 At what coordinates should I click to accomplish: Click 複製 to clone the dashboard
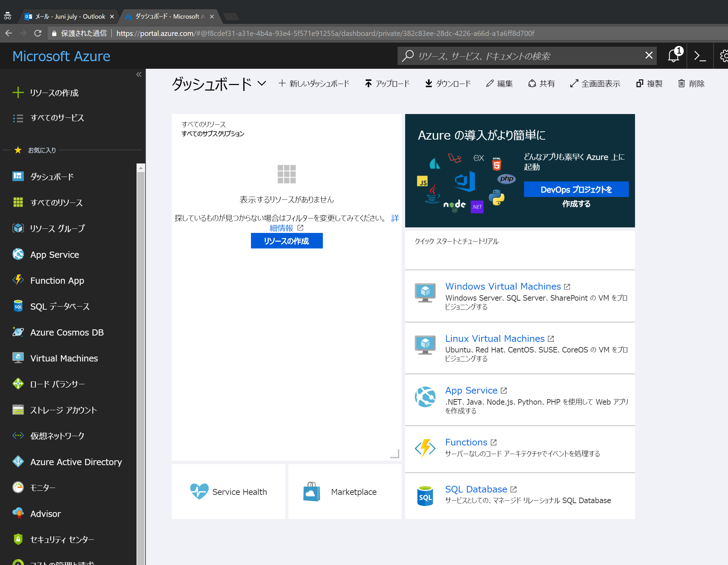[649, 84]
